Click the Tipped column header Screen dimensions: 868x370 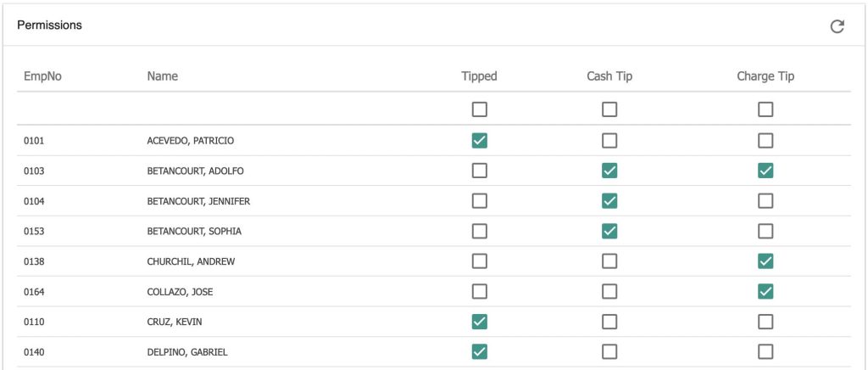point(480,76)
